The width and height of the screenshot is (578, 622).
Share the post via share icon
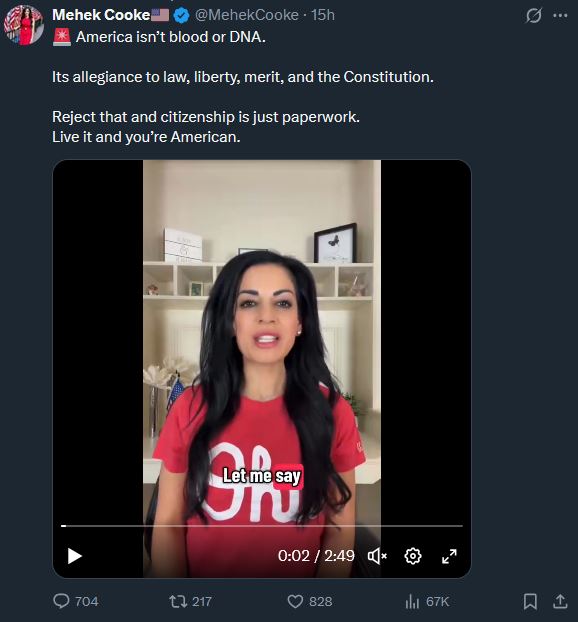[560, 601]
